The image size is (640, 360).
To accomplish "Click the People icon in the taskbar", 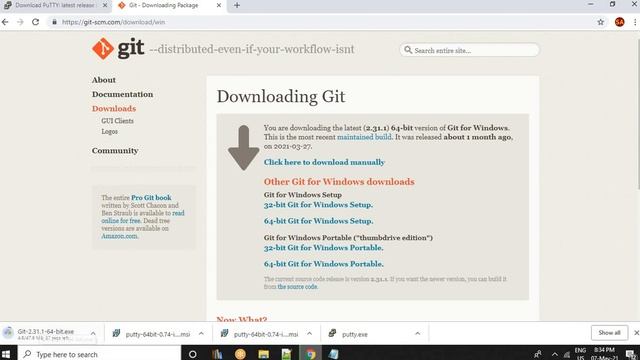I will (x=538, y=354).
